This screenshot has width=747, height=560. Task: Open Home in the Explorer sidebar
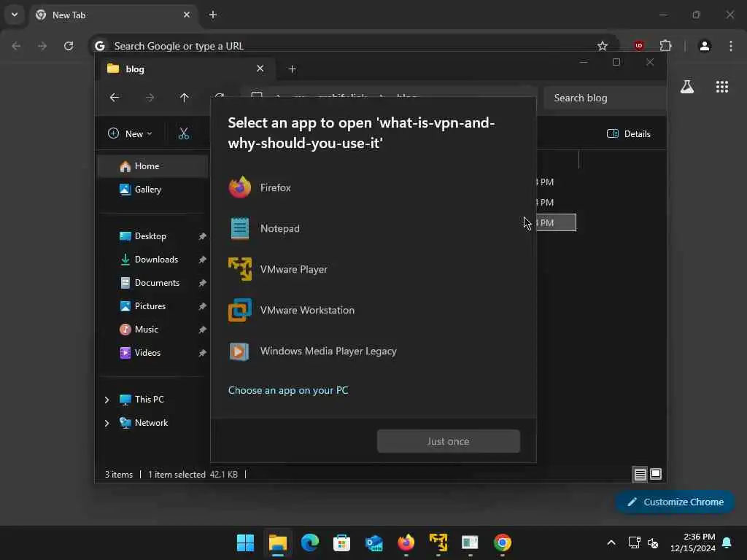[x=152, y=166]
